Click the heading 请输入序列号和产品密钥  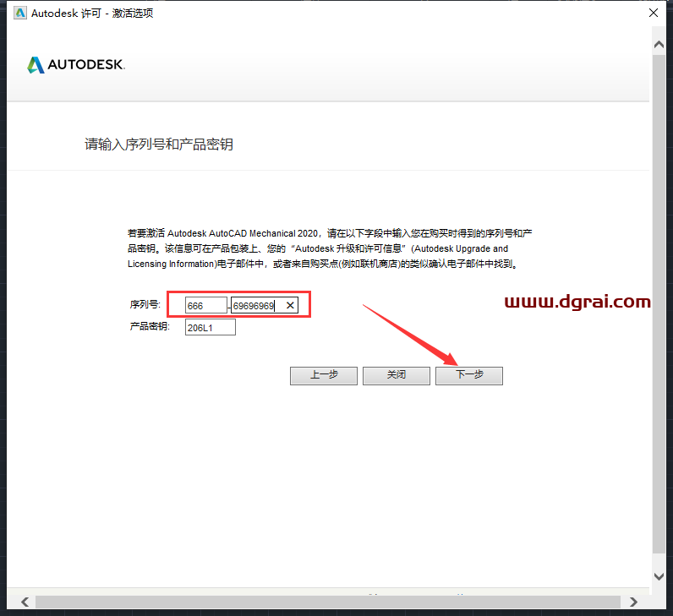(159, 144)
